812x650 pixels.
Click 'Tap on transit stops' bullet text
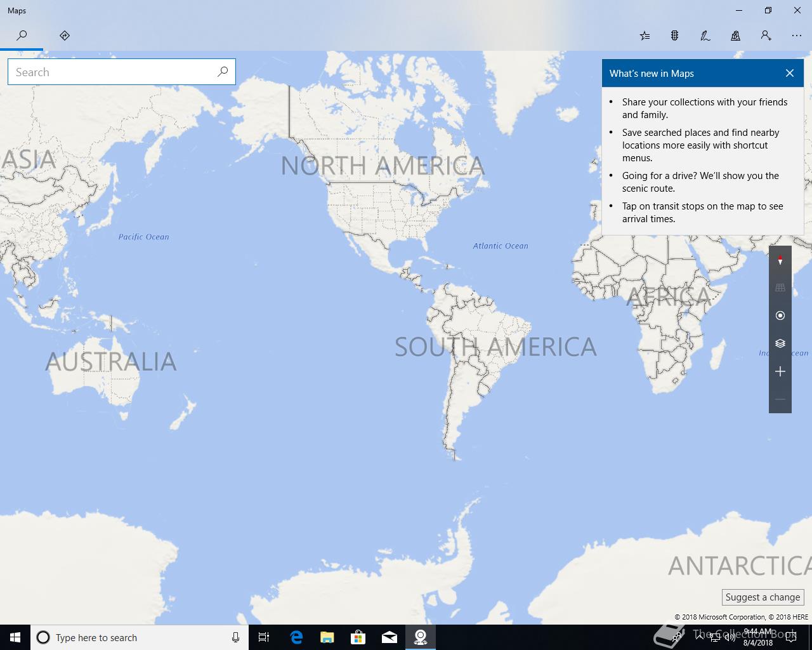703,213
